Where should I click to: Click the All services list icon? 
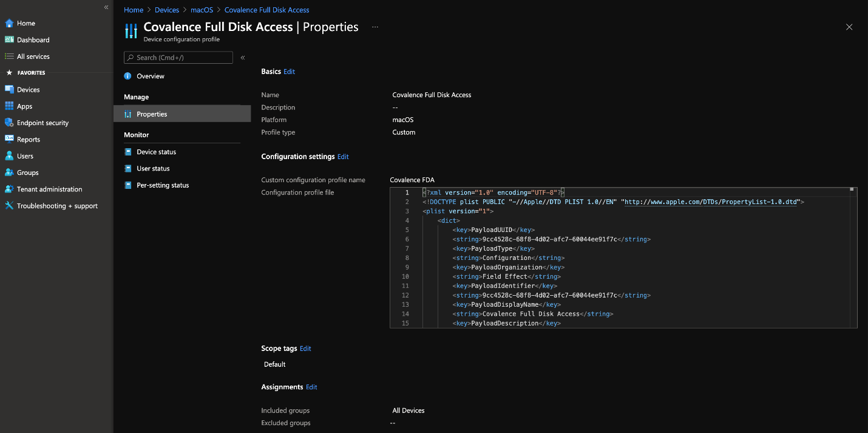click(x=9, y=56)
